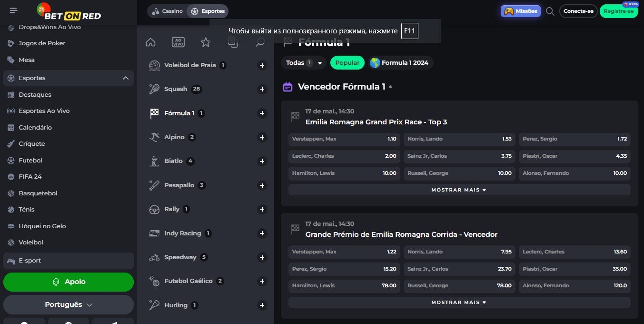The width and height of the screenshot is (644, 324).
Task: Toggle the Popular filter chip
Action: [x=347, y=63]
